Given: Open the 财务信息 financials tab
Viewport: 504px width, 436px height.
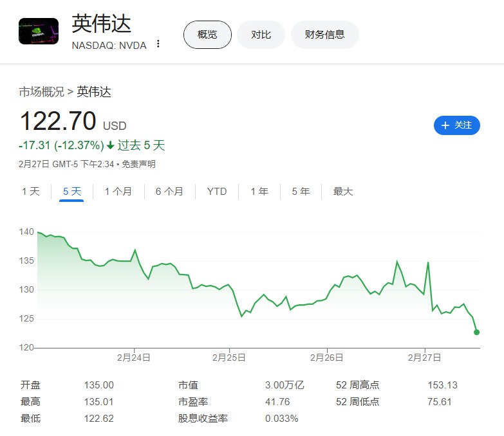Looking at the screenshot, I should click(324, 35).
